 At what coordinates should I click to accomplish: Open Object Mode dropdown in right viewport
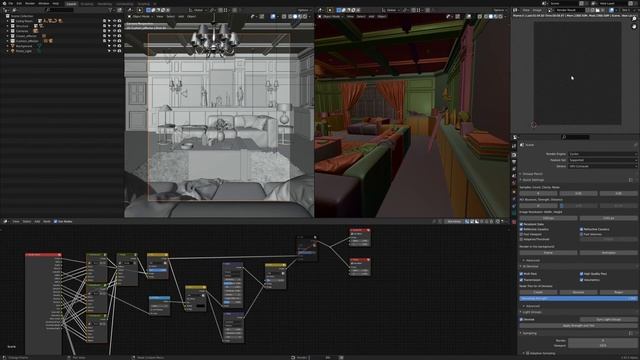tap(330, 17)
